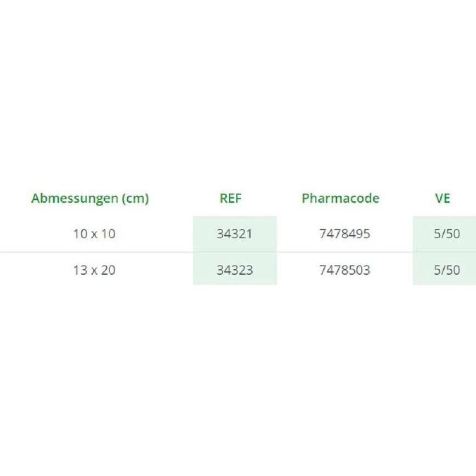Click REF number 34321
Image resolution: width=476 pixels, height=476 pixels.
(x=234, y=234)
